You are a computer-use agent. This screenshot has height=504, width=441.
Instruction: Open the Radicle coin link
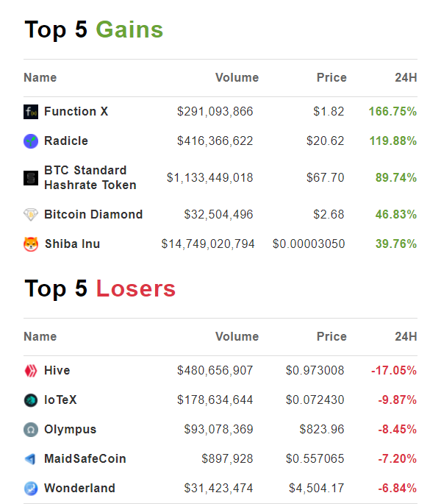pos(66,141)
